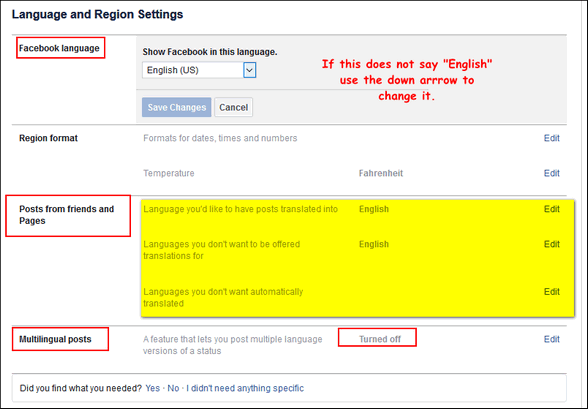Edit language to have posts translated into

coord(552,209)
